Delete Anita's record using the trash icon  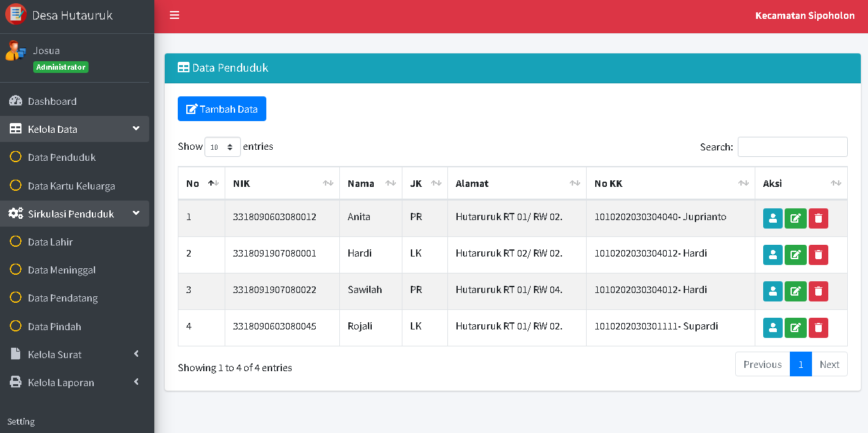pyautogui.click(x=819, y=219)
